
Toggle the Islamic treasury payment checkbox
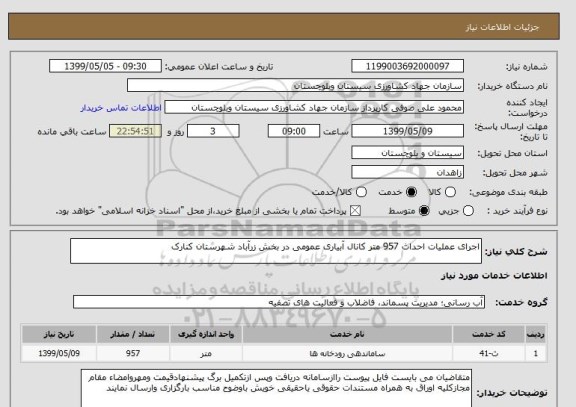[x=355, y=211]
